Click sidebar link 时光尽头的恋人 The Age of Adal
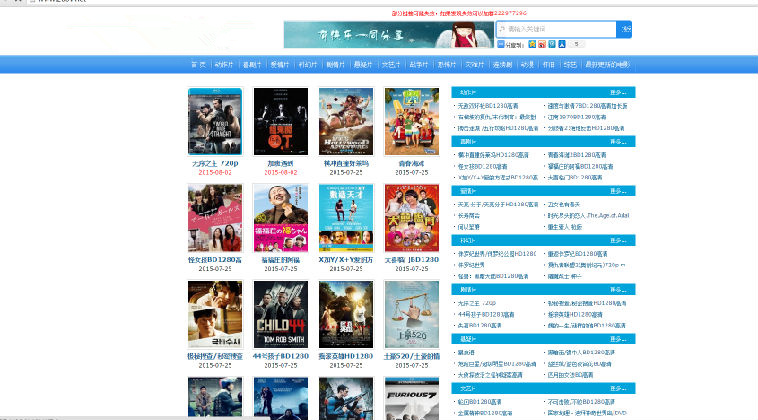The image size is (758, 420). tap(588, 216)
